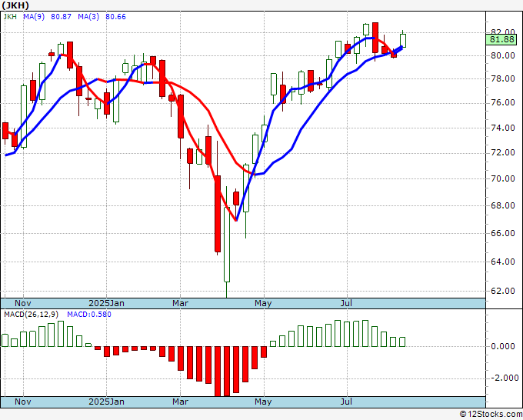This screenshot has width=523, height=420.
Task: Click the 74.00 price axis label
Action: (x=503, y=128)
